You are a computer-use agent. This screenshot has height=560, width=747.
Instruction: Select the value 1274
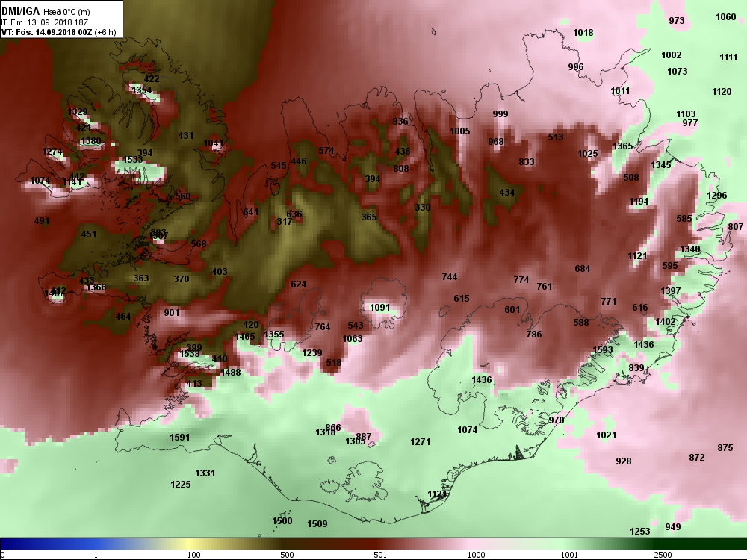[52, 152]
